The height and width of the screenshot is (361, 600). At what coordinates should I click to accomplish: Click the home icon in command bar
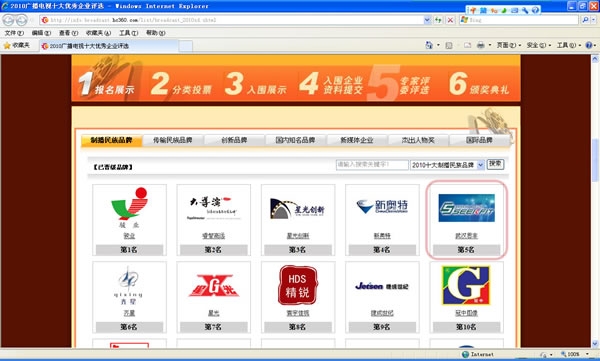429,46
